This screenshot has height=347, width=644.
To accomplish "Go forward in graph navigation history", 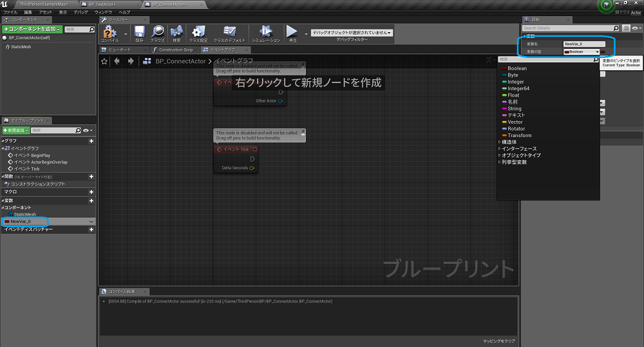I will pyautogui.click(x=131, y=61).
